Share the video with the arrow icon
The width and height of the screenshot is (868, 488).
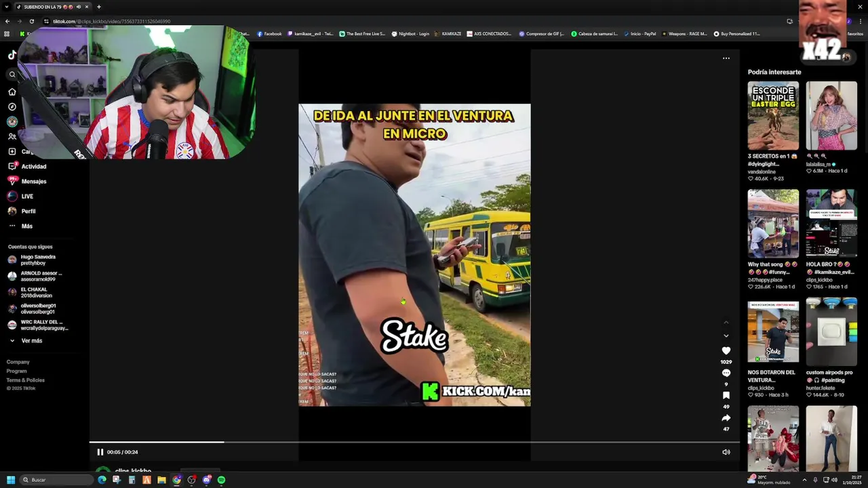(726, 418)
